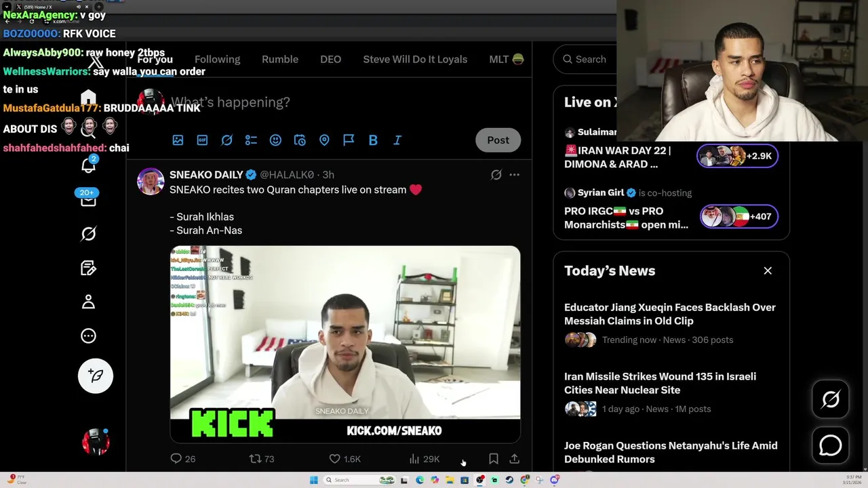The image size is (868, 488).
Task: Click the +2.9K listeners badge
Action: [x=737, y=156]
